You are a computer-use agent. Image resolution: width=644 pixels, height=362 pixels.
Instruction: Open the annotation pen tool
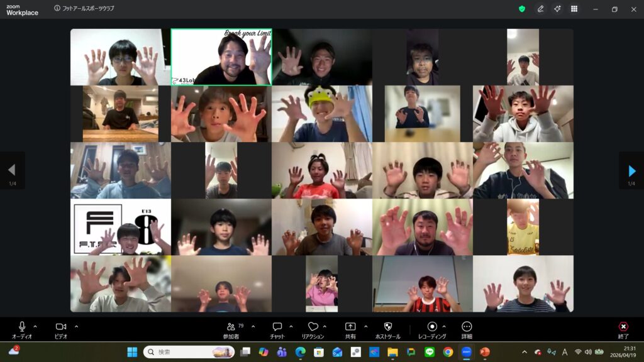pos(540,9)
